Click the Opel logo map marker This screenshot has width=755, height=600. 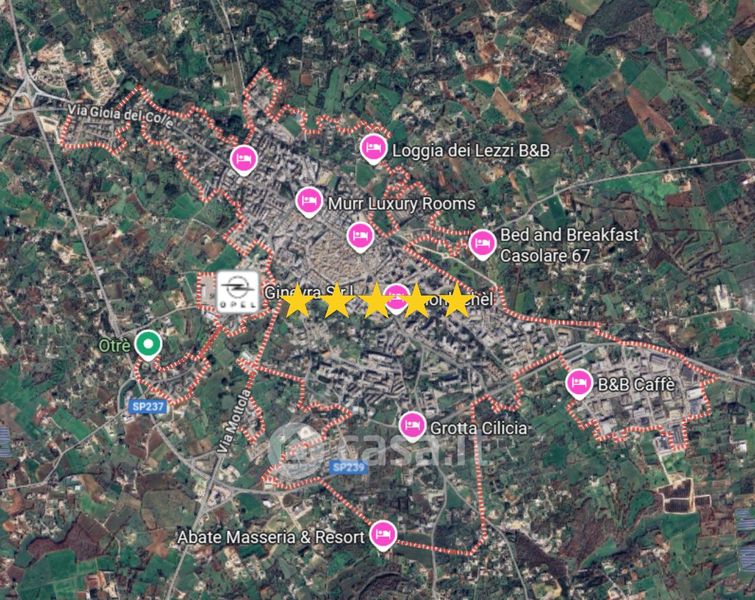pyautogui.click(x=237, y=292)
